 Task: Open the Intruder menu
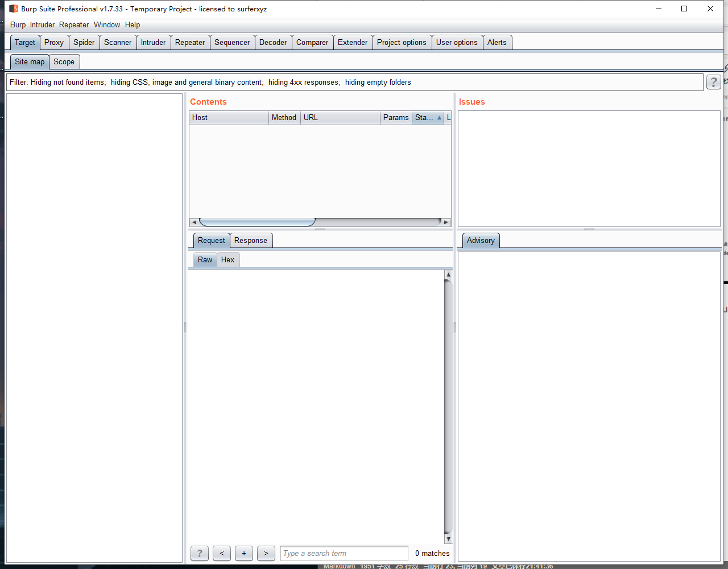[42, 25]
